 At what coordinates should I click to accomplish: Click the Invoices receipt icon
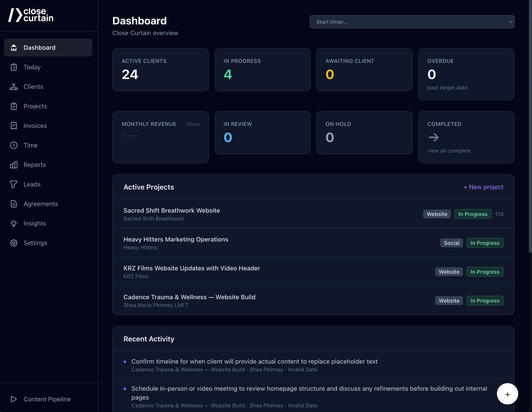tap(14, 126)
